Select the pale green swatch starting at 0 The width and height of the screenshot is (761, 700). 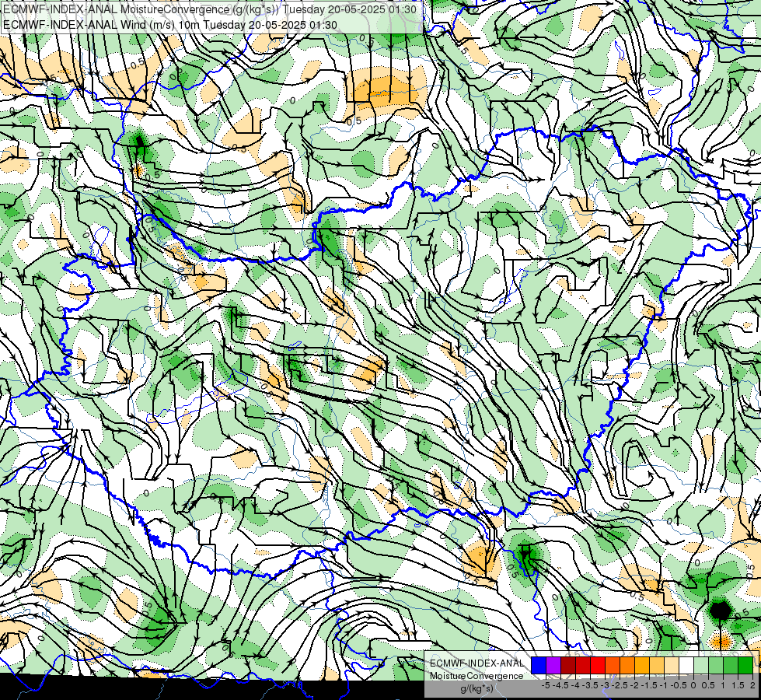[701, 665]
